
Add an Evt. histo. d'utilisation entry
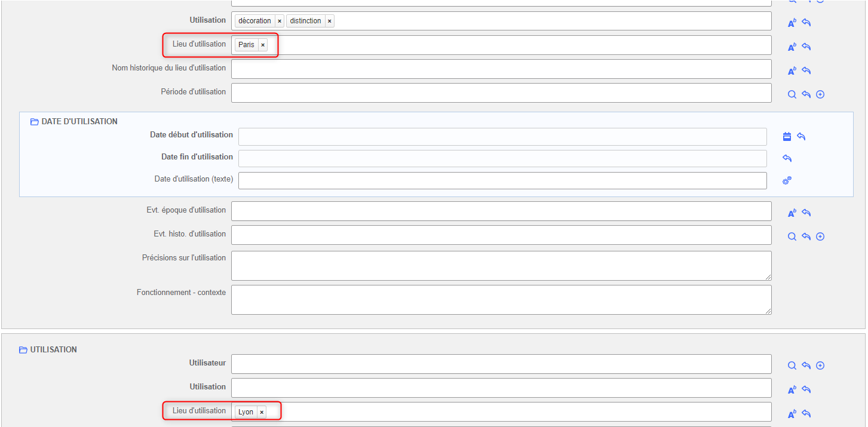pos(820,236)
